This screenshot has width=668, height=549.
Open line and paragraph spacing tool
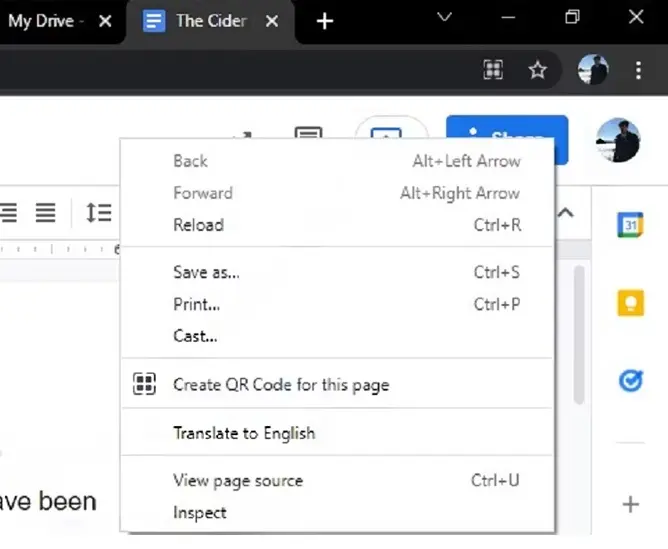[x=98, y=212]
